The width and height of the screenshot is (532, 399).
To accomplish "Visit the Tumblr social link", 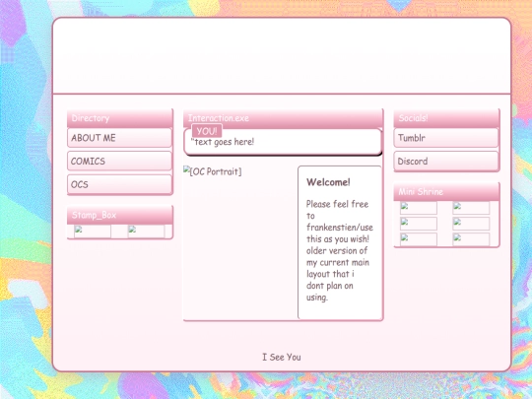I will point(446,138).
